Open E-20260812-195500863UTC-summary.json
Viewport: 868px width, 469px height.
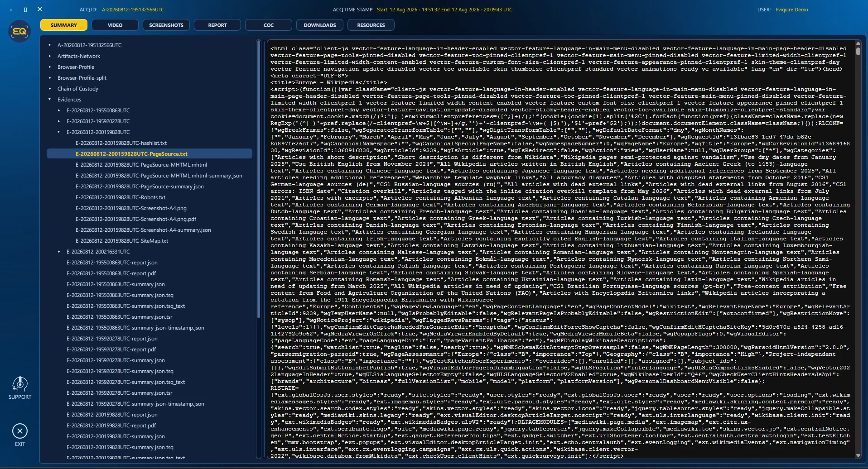(116, 284)
